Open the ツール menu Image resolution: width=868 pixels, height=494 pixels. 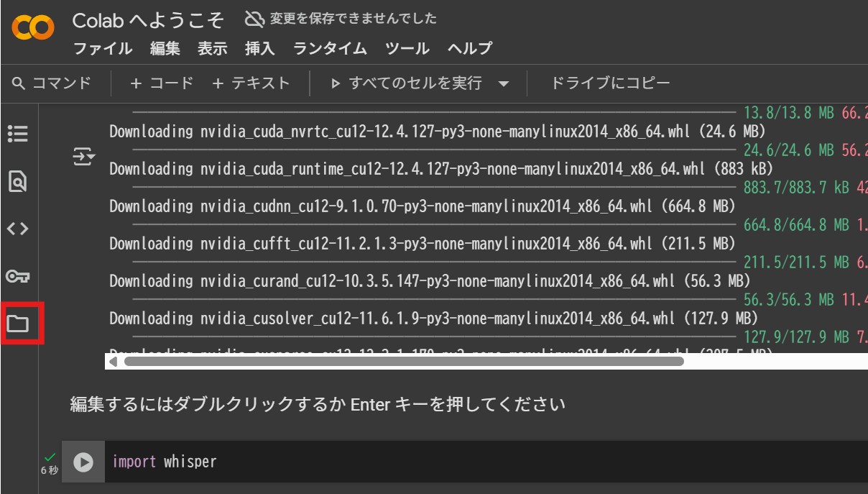point(407,49)
